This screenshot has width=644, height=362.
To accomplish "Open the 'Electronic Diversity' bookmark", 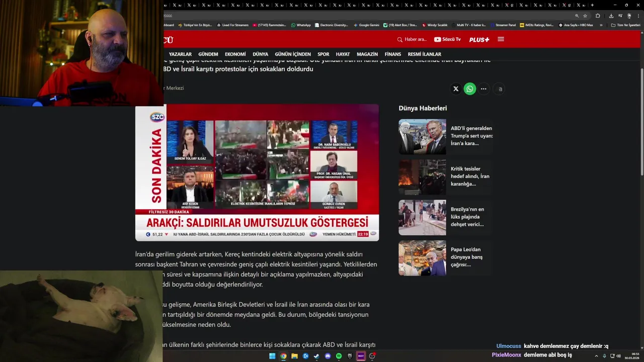I will click(331, 25).
